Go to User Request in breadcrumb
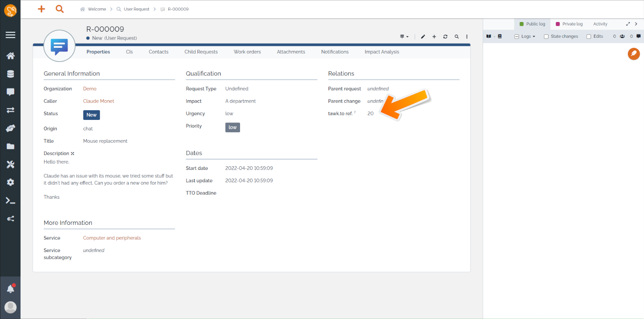 coord(136,9)
